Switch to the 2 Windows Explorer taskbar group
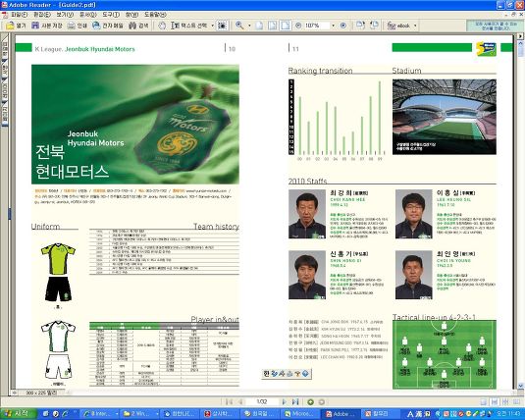Image resolution: width=525 pixels, height=420 pixels. (140, 414)
